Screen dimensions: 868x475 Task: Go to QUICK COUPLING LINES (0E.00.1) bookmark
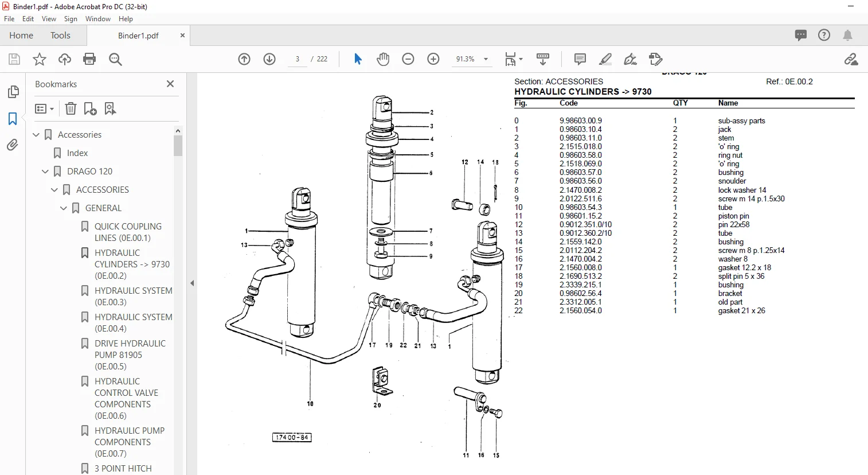[128, 232]
